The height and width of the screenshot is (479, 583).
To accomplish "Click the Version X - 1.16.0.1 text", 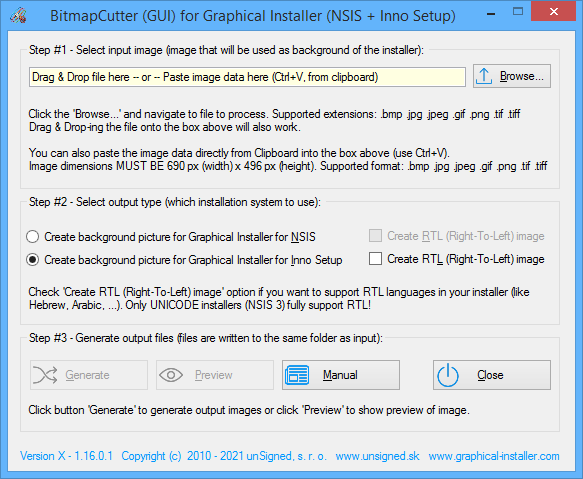I will click(66, 456).
